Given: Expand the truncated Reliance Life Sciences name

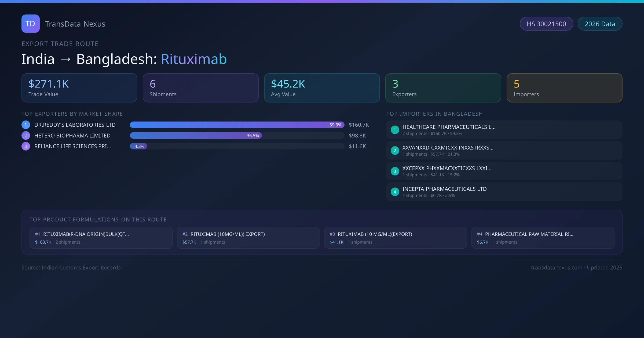Looking at the screenshot, I should pos(72,146).
